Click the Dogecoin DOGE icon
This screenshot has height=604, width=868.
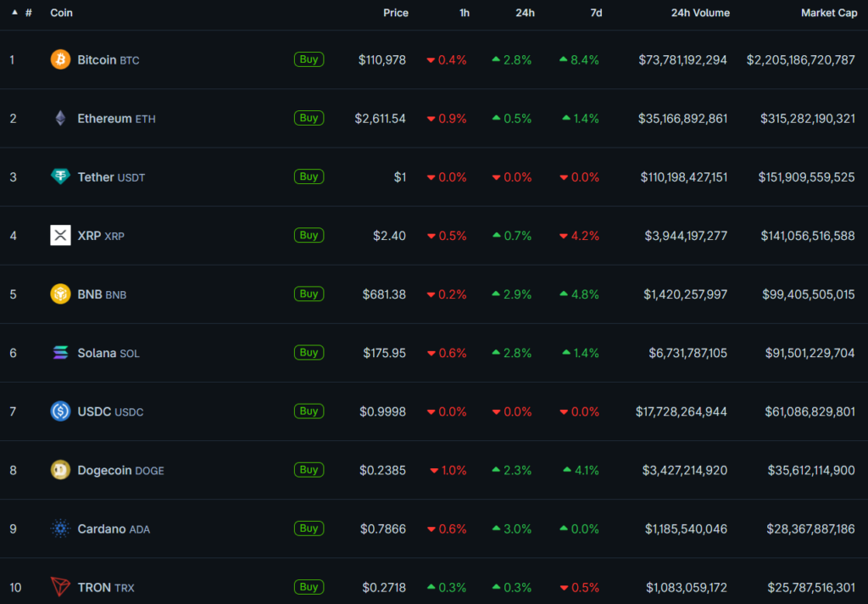coord(59,469)
